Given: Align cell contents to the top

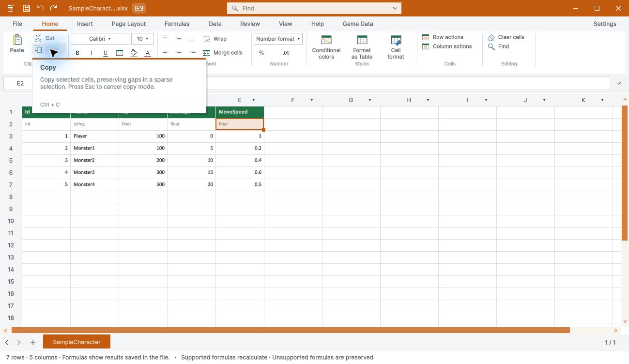Looking at the screenshot, I should (x=166, y=39).
